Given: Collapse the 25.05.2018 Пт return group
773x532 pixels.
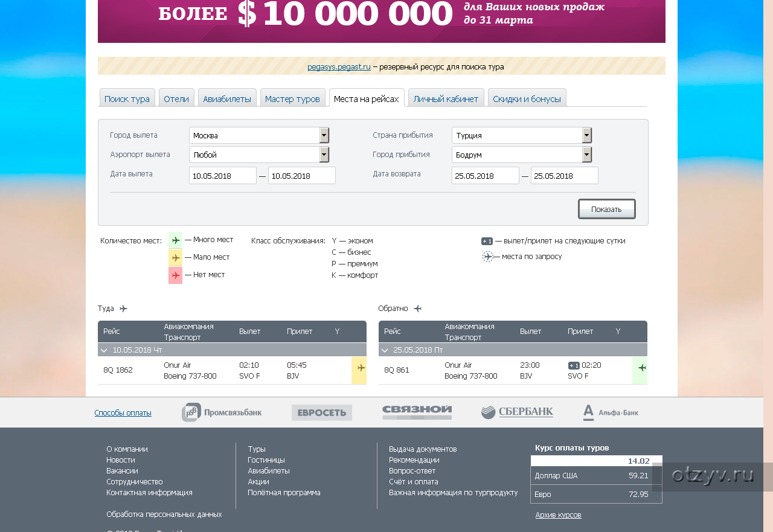Looking at the screenshot, I should (x=385, y=350).
